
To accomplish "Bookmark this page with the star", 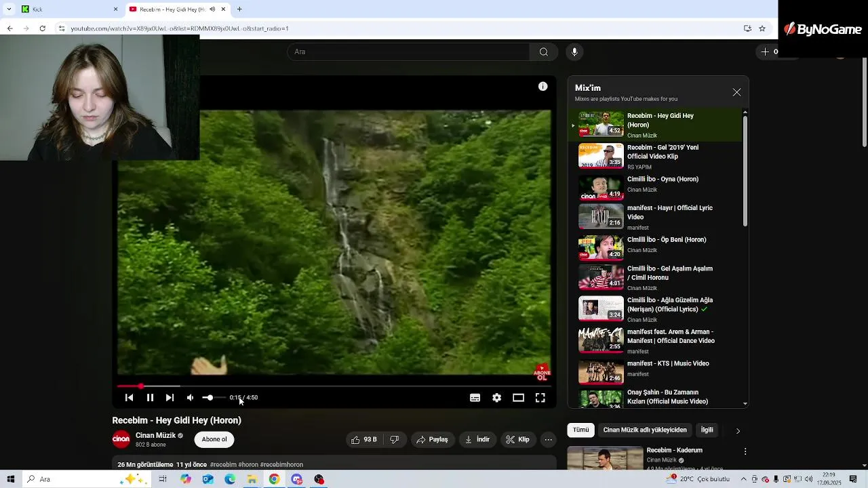I will click(762, 28).
